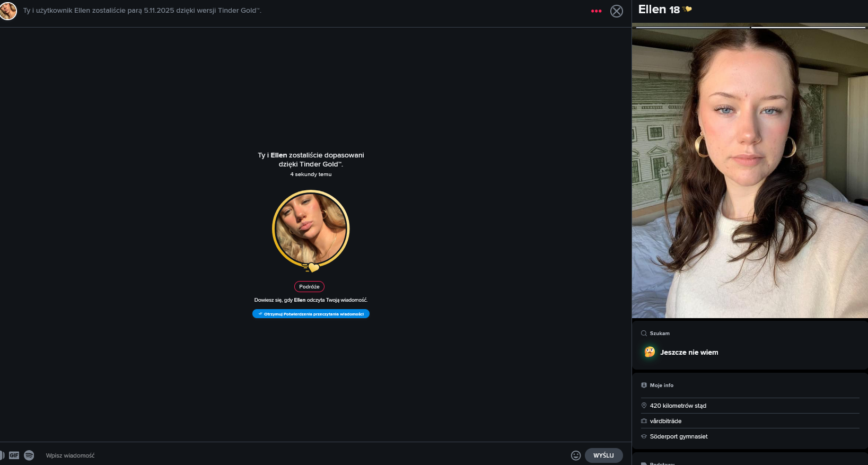Click the 'Moje info' section label

(662, 385)
